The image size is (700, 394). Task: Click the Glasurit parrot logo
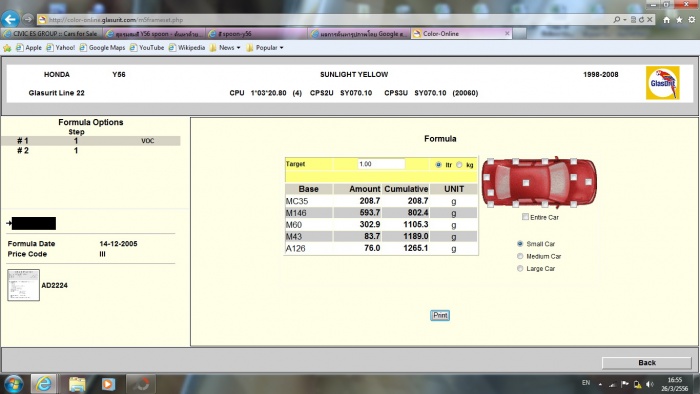pyautogui.click(x=662, y=83)
